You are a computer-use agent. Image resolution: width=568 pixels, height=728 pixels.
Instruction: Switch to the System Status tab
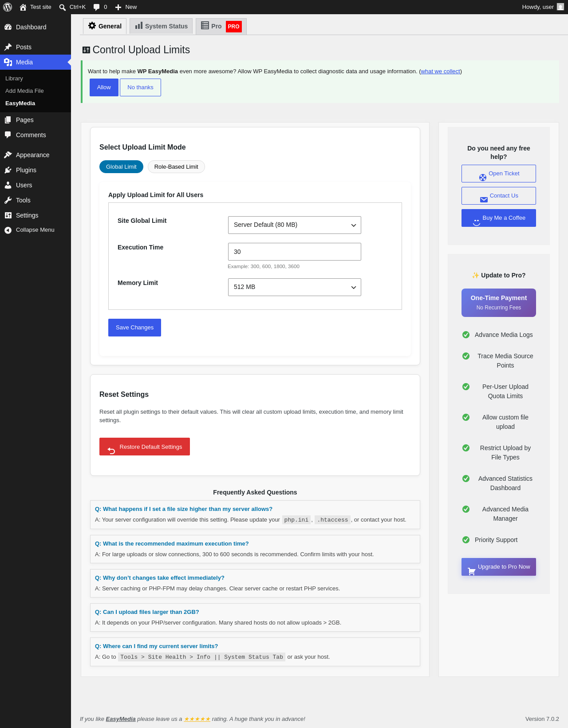tap(161, 26)
